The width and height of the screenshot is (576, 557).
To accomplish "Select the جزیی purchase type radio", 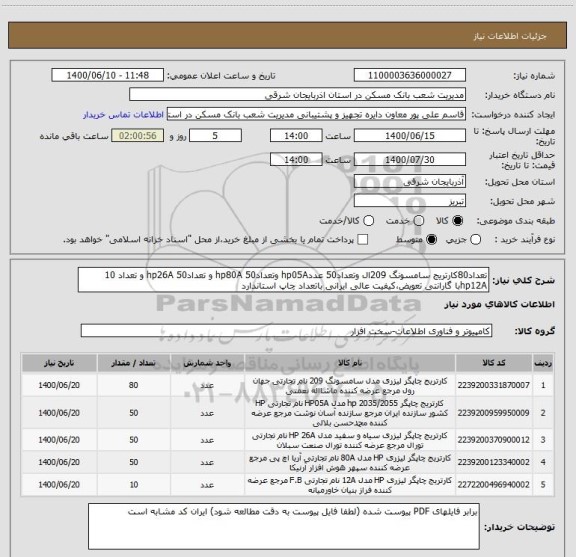I will 476,240.
